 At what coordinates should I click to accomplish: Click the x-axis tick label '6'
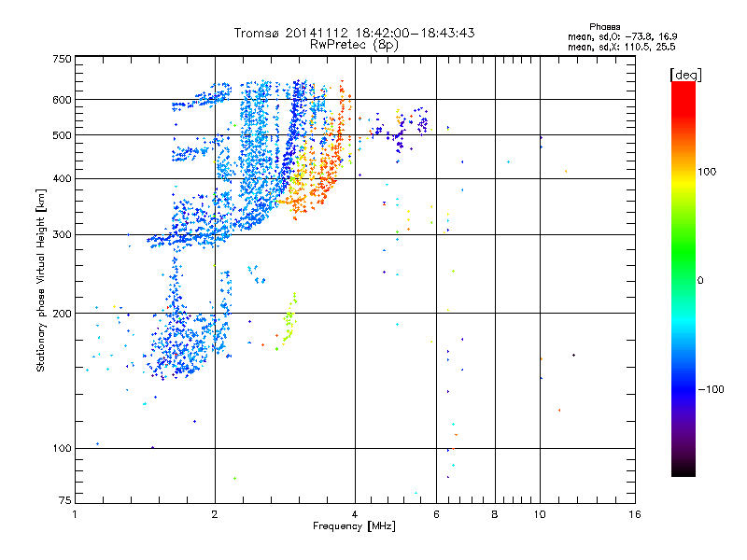[x=436, y=514]
